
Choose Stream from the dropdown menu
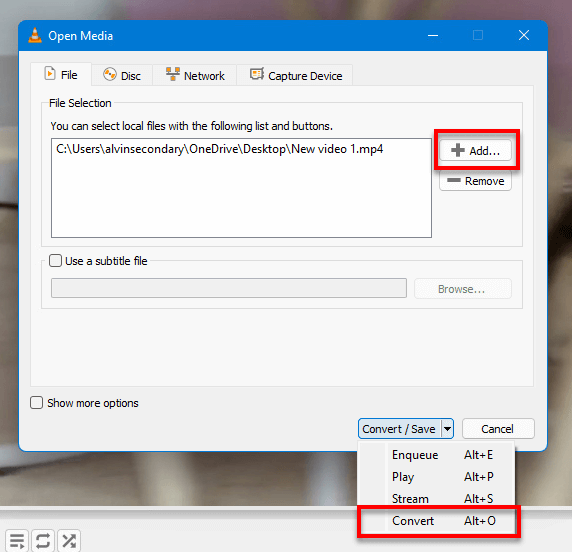tap(436, 498)
